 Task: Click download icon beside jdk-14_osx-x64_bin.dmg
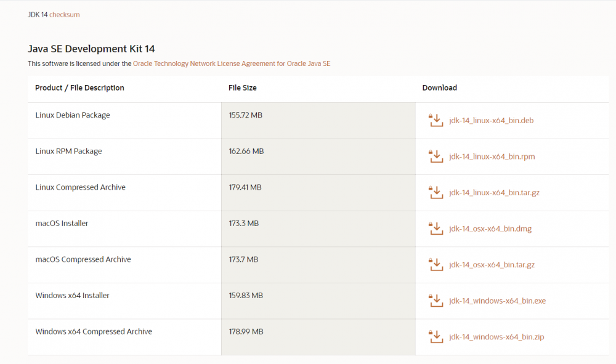click(436, 229)
